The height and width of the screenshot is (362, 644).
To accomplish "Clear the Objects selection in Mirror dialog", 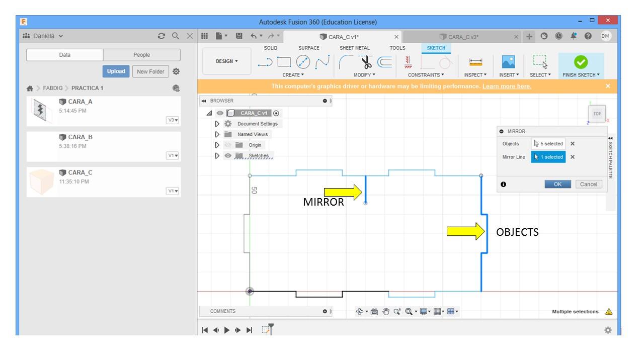I will (x=573, y=144).
